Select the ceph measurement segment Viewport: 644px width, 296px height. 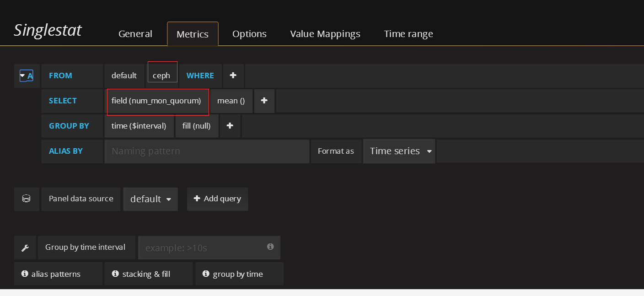click(161, 75)
